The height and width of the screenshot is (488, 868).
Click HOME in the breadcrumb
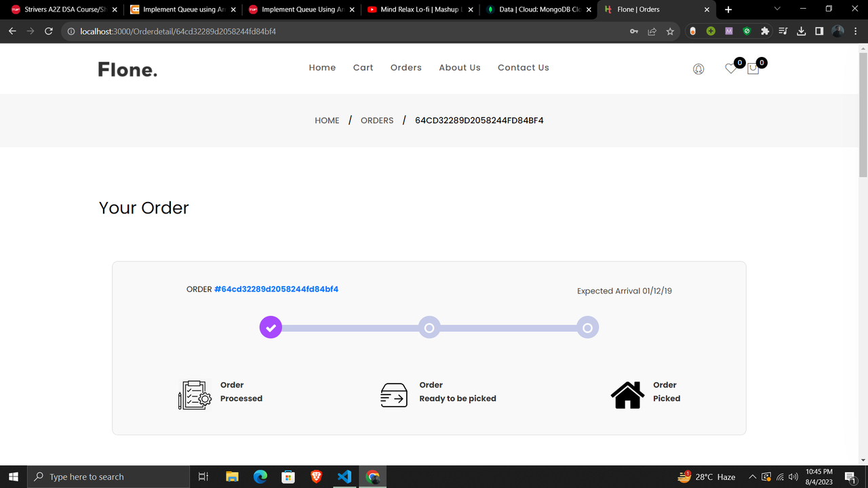pyautogui.click(x=327, y=121)
